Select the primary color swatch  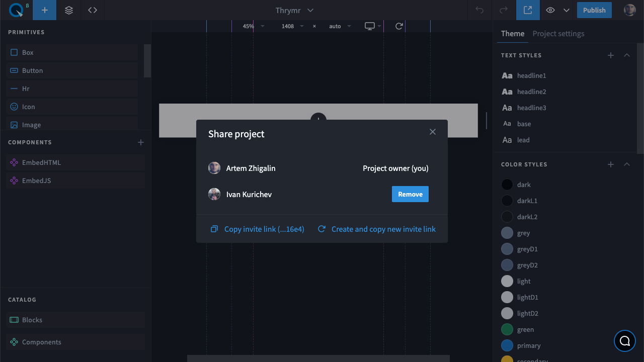click(507, 345)
